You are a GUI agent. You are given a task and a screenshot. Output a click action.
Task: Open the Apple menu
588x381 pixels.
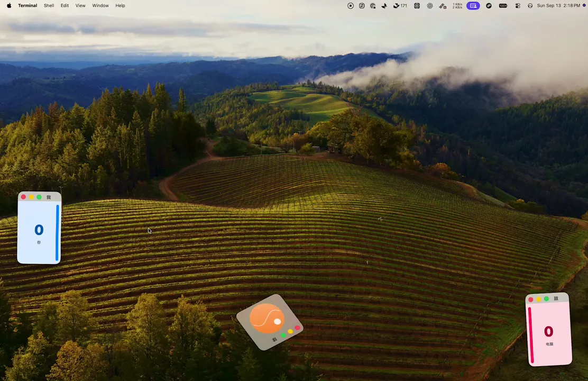tap(9, 6)
